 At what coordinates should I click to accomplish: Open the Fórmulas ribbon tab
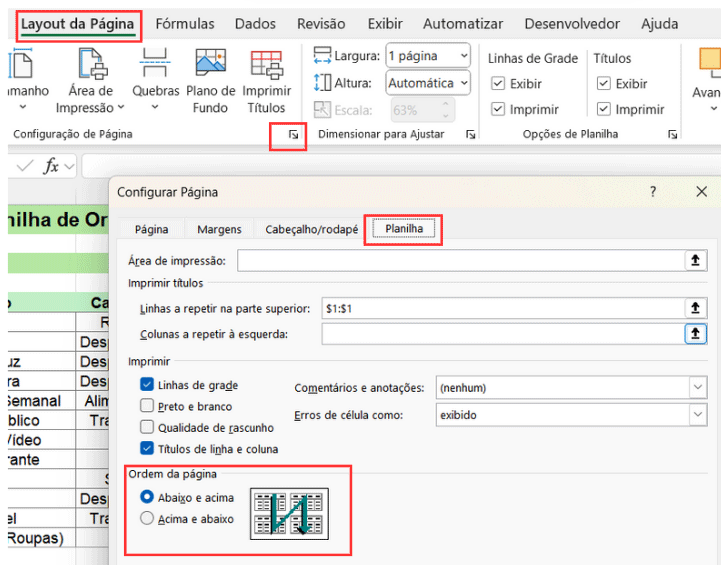185,24
